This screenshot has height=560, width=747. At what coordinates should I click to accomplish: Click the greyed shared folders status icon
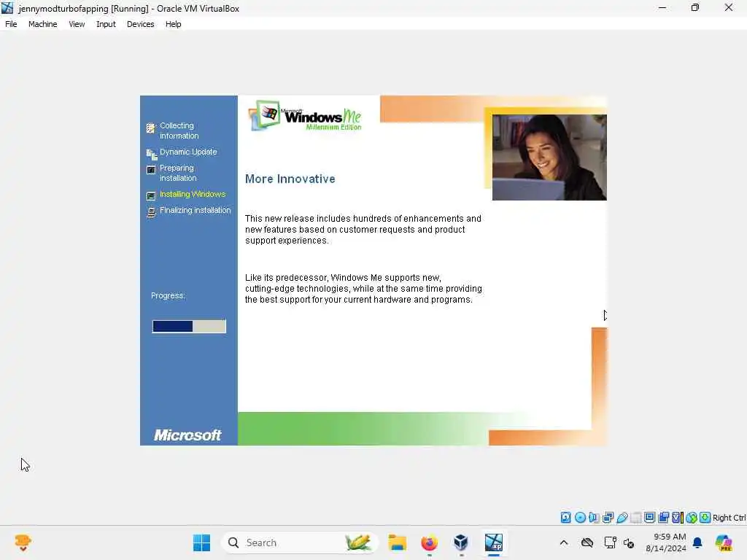(x=635, y=518)
